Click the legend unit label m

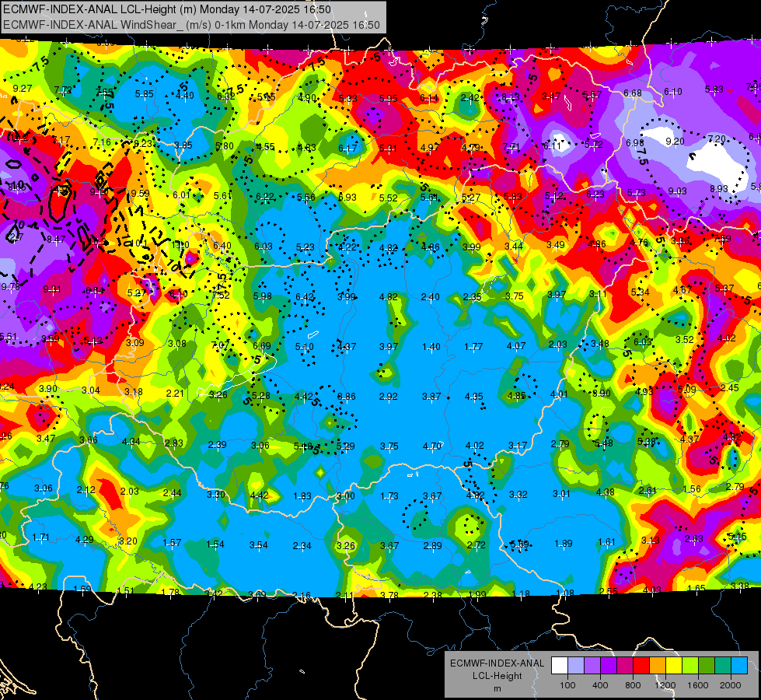(497, 689)
